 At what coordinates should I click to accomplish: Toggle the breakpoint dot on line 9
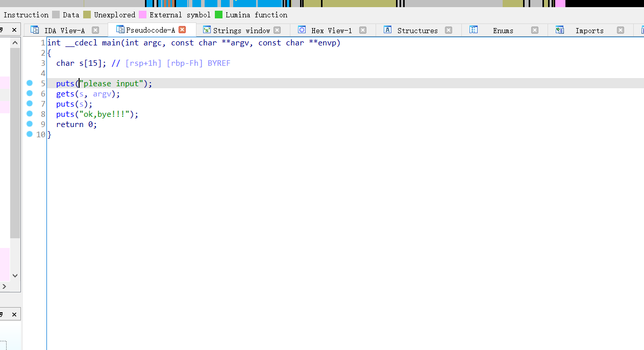[30, 123]
